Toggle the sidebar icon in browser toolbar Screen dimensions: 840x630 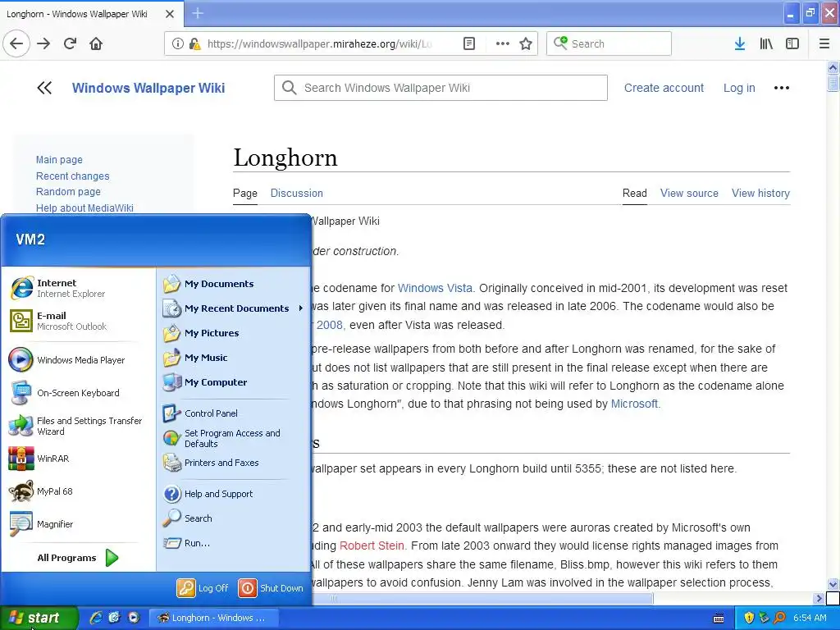click(792, 44)
